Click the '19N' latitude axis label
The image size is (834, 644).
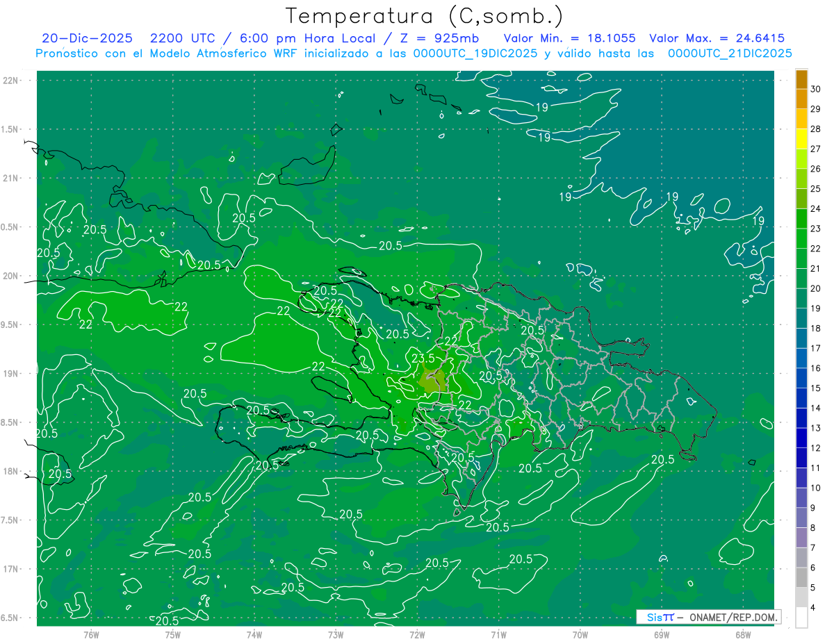[x=10, y=374]
